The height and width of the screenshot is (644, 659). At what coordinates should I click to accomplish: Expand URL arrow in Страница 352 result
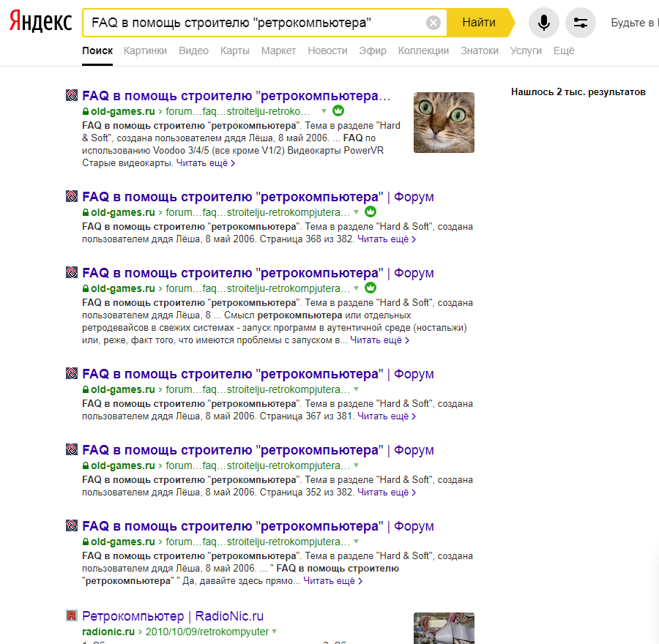pos(356,465)
